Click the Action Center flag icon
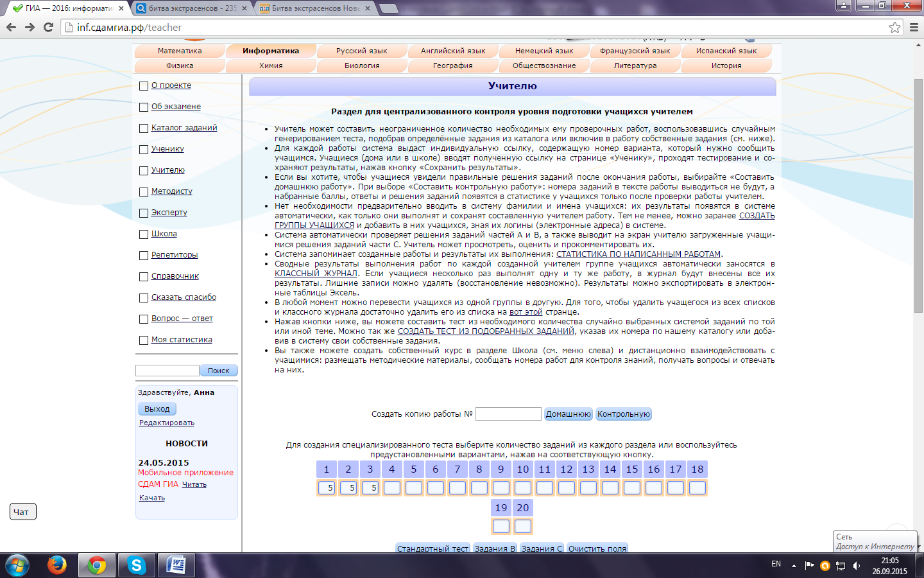Viewport: 924px width, 578px height. point(809,566)
